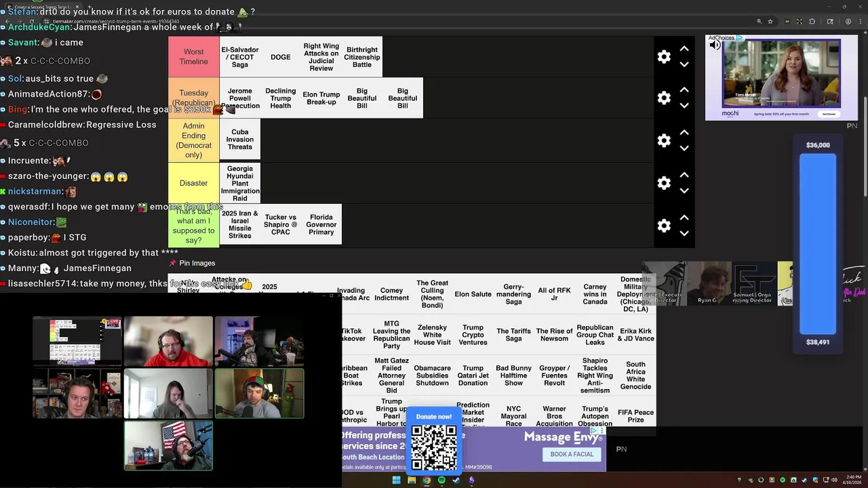Select Bad Bunny Halftime Show tile

coord(513,375)
